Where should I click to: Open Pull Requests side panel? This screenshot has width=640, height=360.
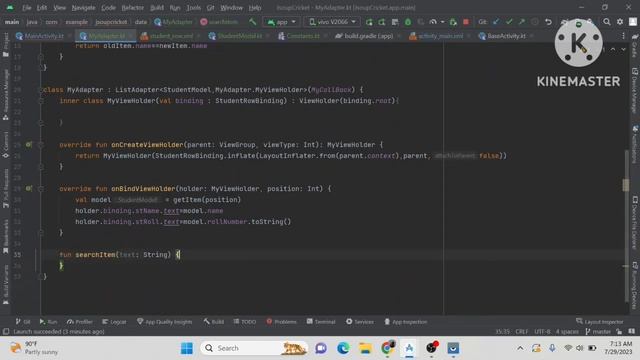click(x=6, y=188)
